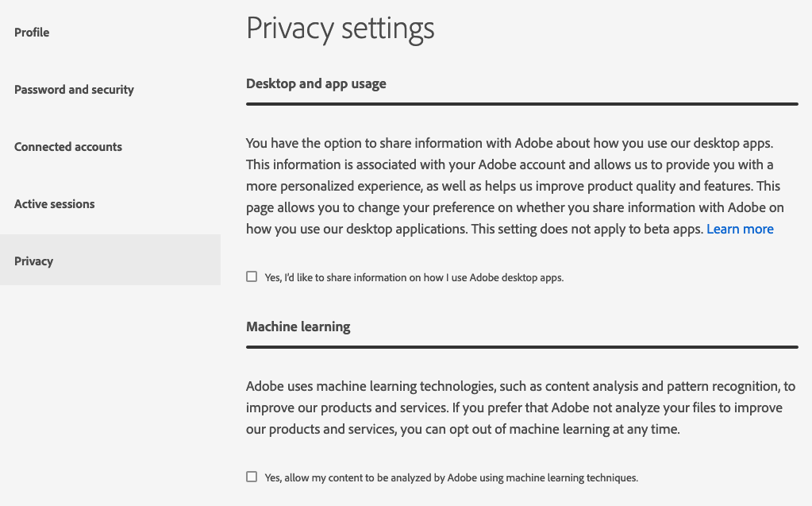
Task: Tick the machine learning content analysis checkbox
Action: coord(252,477)
